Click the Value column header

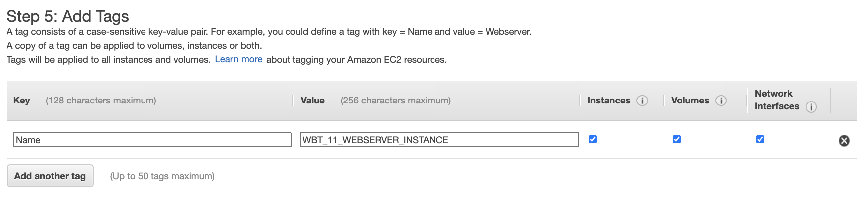(x=312, y=101)
